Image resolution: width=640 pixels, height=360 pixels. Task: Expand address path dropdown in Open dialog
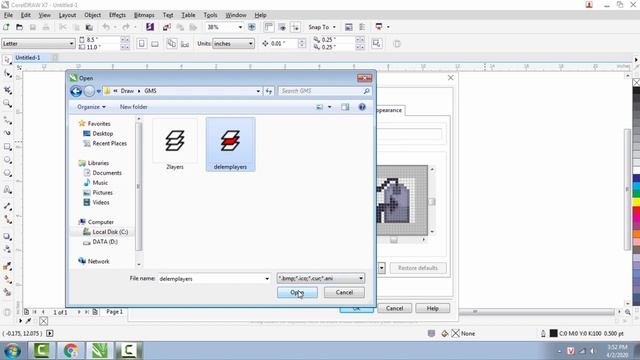point(258,91)
